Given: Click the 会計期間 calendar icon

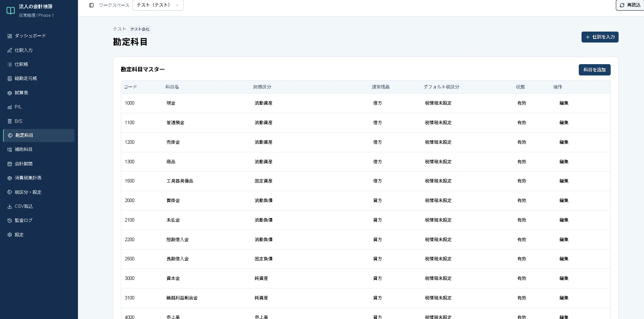Looking at the screenshot, I should pos(10,164).
